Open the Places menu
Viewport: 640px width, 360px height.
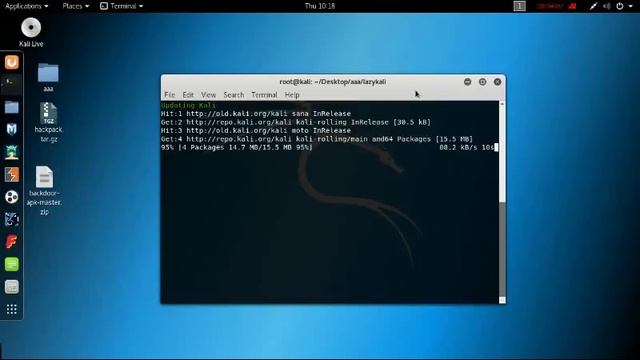[x=76, y=6]
